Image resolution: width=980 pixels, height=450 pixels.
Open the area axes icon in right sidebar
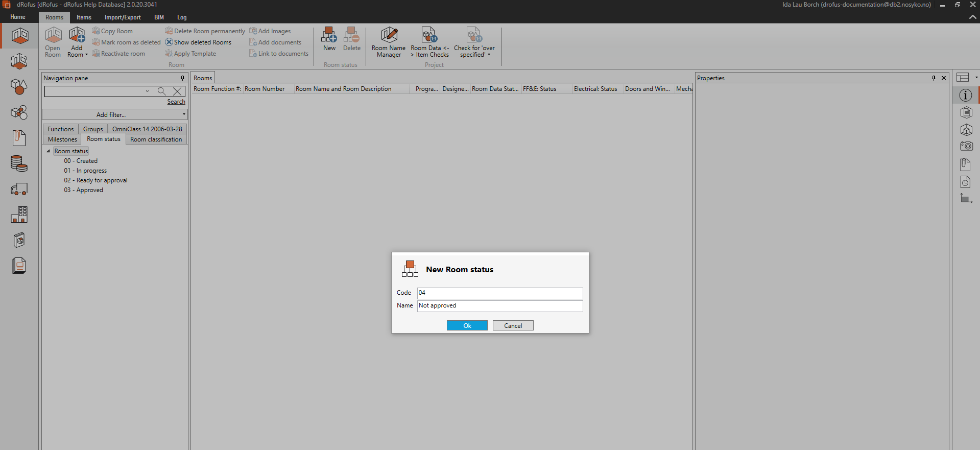[965, 198]
